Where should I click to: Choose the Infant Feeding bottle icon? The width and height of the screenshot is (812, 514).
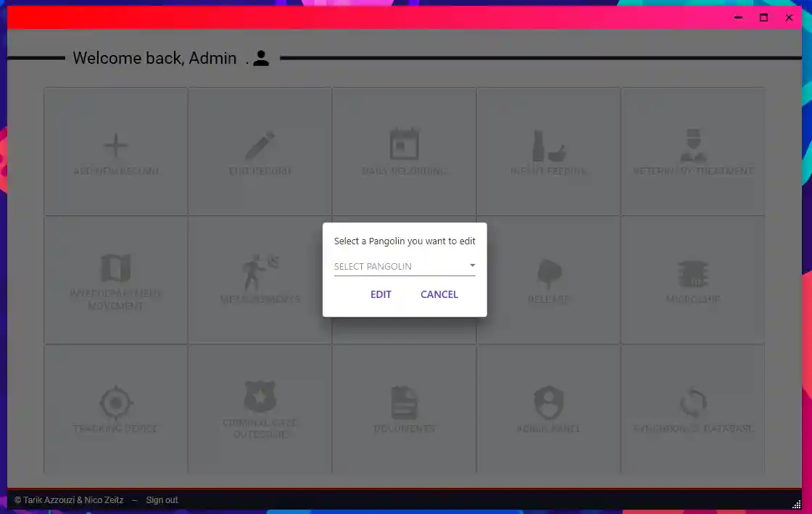pos(549,146)
